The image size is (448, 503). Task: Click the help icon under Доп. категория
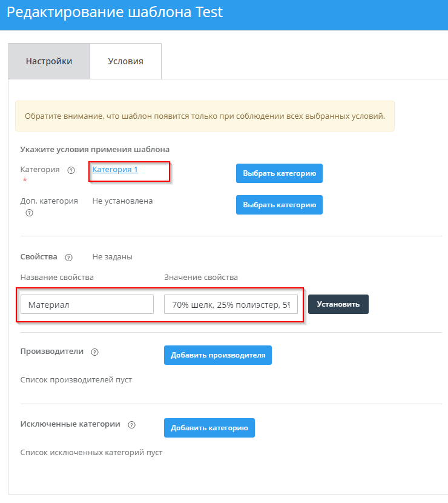29,213
